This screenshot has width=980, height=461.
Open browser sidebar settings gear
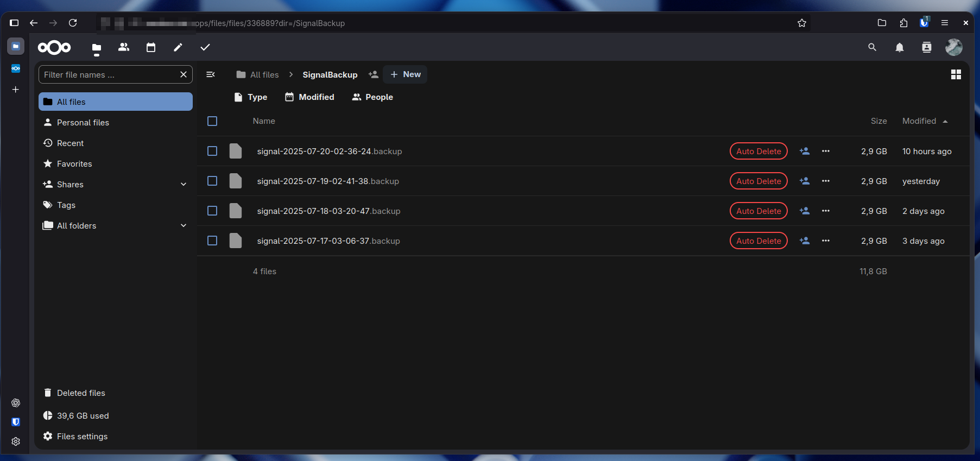16,441
